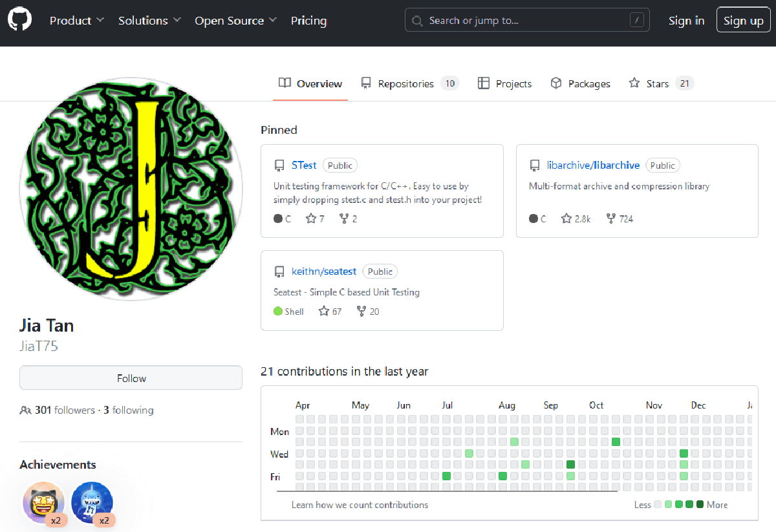776x532 pixels.
Task: Go to the Packages tab
Action: (580, 83)
